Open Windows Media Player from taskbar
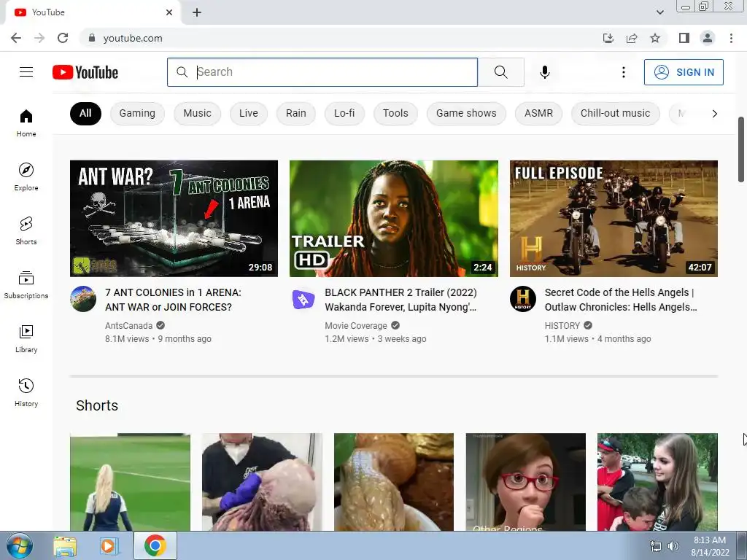This screenshot has height=560, width=747. pyautogui.click(x=108, y=546)
